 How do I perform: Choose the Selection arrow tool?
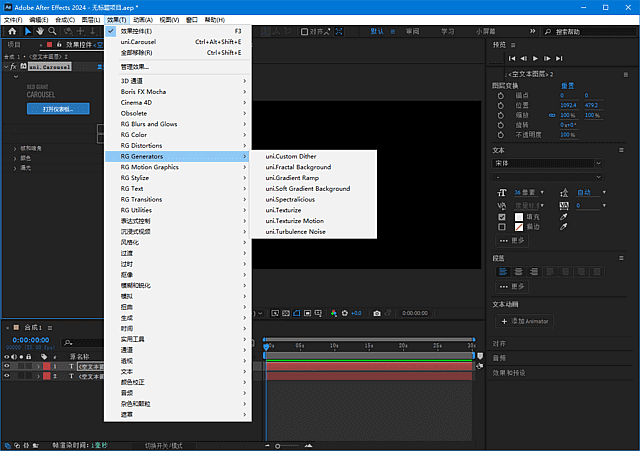click(x=29, y=31)
